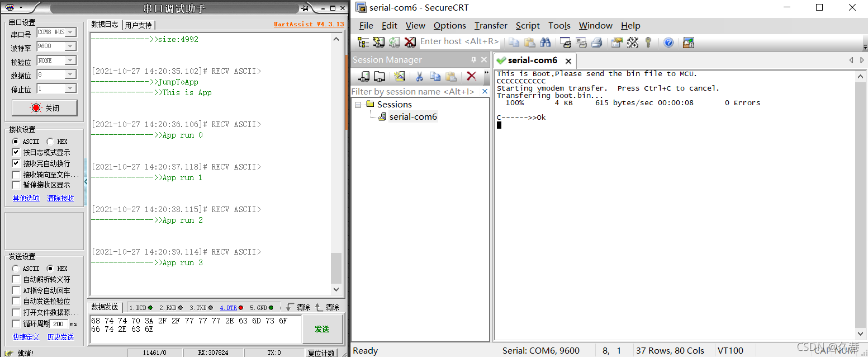Click Paste icon in Session Manager toolbar
This screenshot has height=357, width=868.
[451, 76]
